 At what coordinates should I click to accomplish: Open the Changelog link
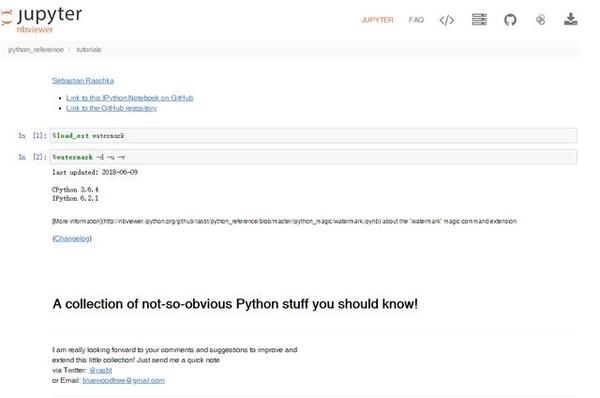coord(72,238)
